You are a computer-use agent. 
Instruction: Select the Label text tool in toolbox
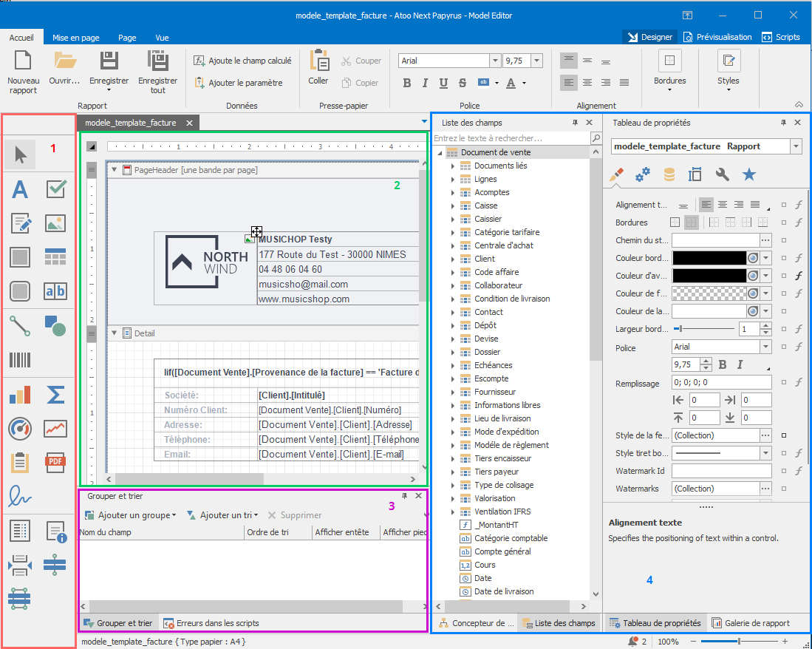pos(20,190)
